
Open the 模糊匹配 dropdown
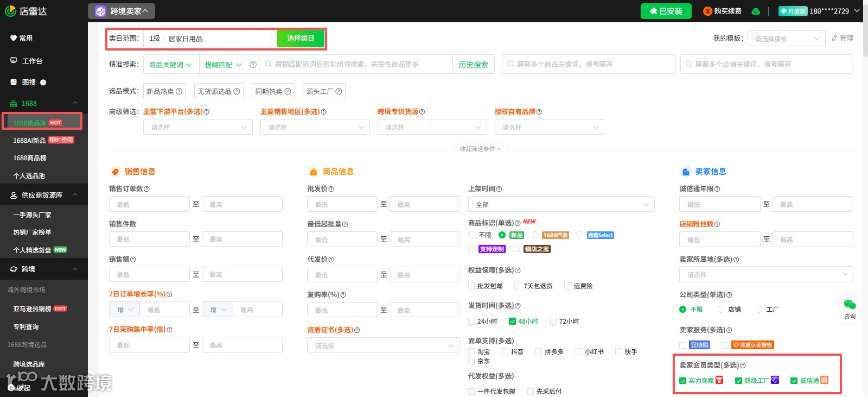coord(224,64)
